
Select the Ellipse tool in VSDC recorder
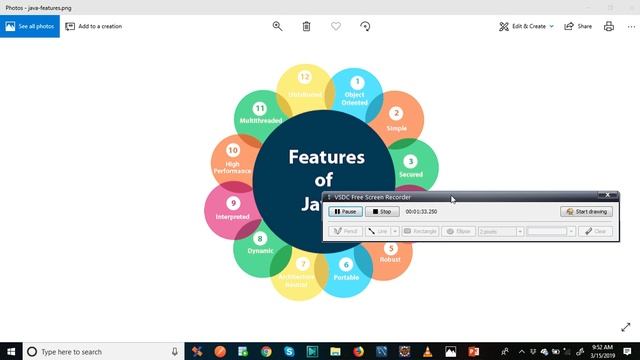click(x=458, y=231)
